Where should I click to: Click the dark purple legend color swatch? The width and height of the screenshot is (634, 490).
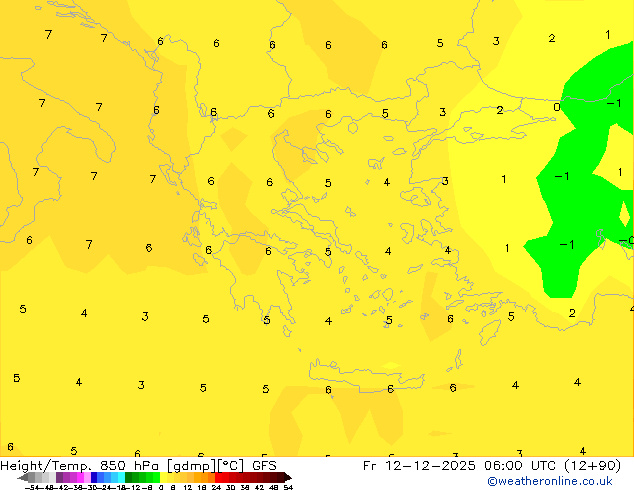[x=59, y=477]
